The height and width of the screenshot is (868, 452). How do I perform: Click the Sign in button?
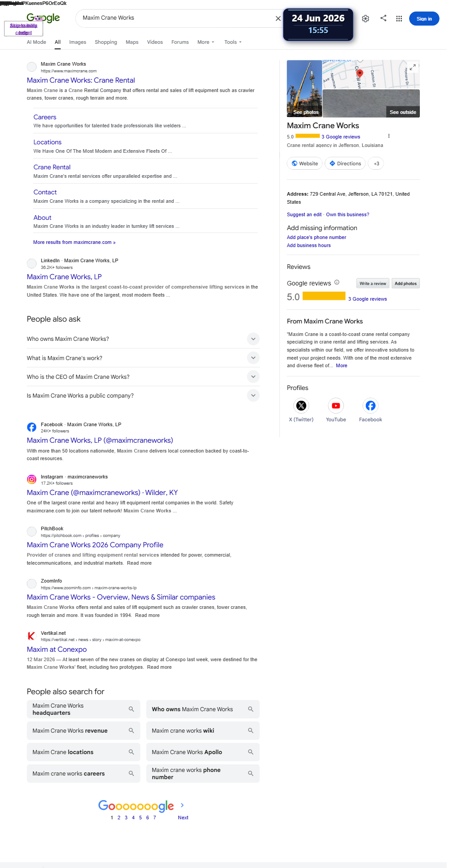tap(424, 19)
